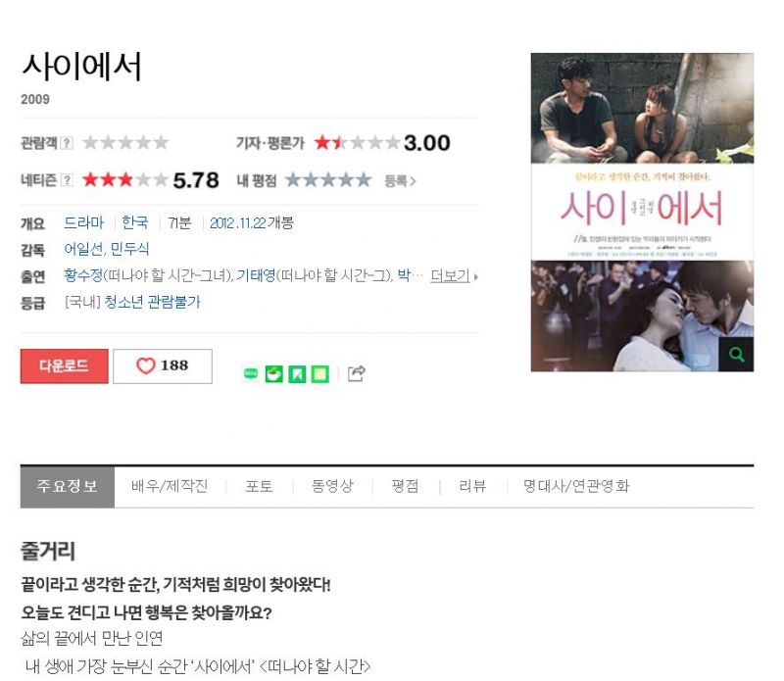Screen dimensions: 784x681
Task: Set my rating on 내 평점 stars
Action: pyautogui.click(x=328, y=180)
